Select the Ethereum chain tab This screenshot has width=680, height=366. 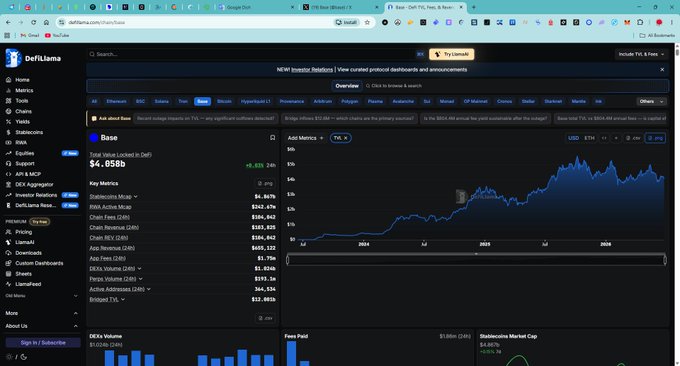click(x=116, y=101)
